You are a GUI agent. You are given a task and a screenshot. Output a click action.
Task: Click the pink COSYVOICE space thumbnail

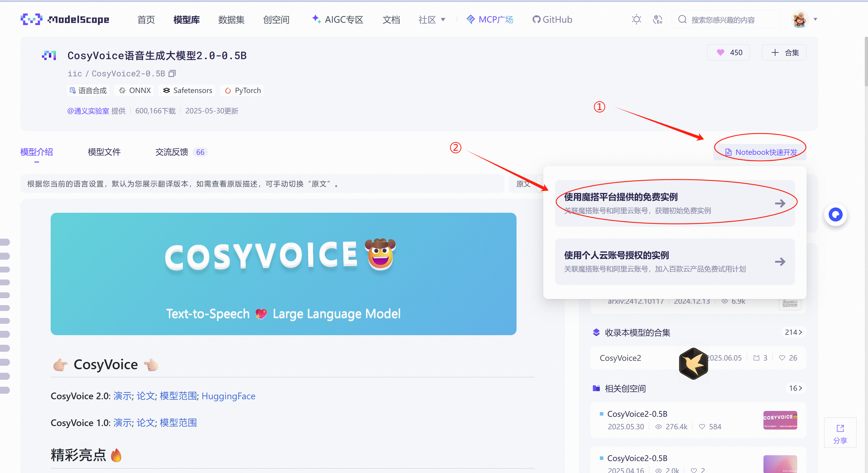780,420
